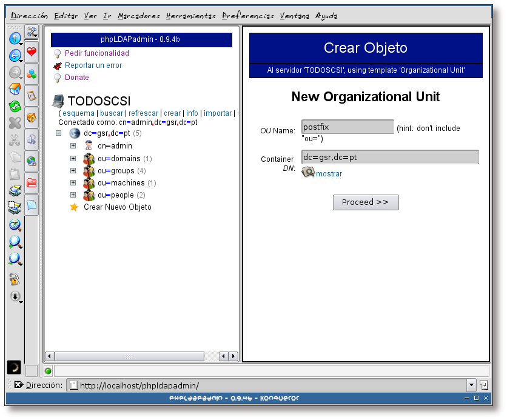Click the group icon beside ou=people
Image resolution: width=507 pixels, height=420 pixels.
(89, 195)
